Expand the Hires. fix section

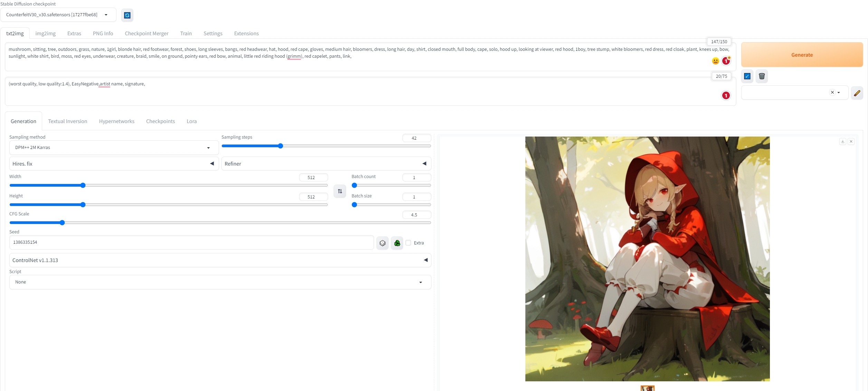tap(212, 164)
